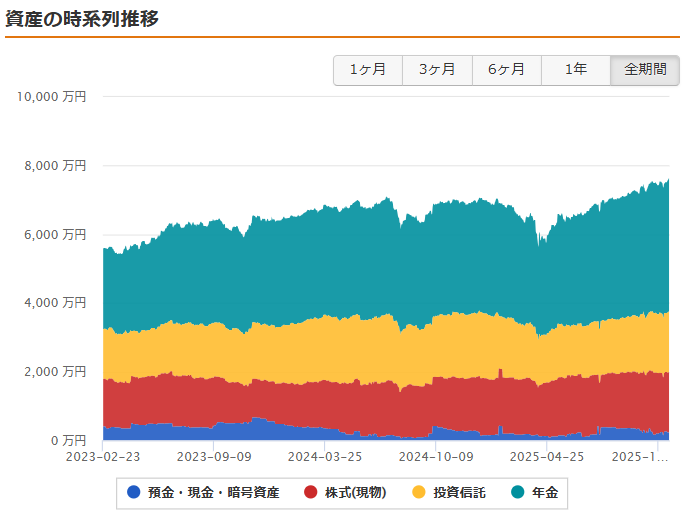Screen dimensions: 684x511
Task: Toggle 株式(現物) series via legend text
Action: 357,492
